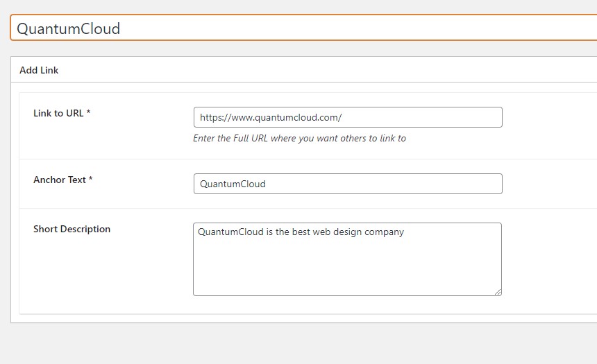This screenshot has height=364, width=597.
Task: Click the Add Link panel heading
Action: (39, 70)
